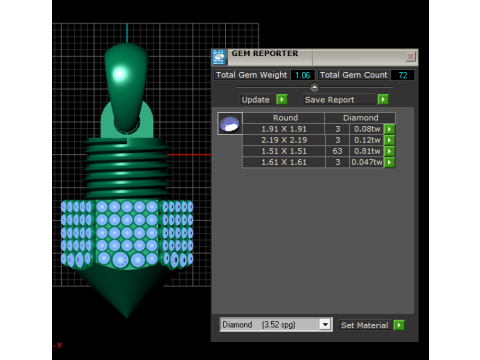The image size is (480, 360).
Task: Click the green arrow next to Set Material
Action: (x=399, y=325)
